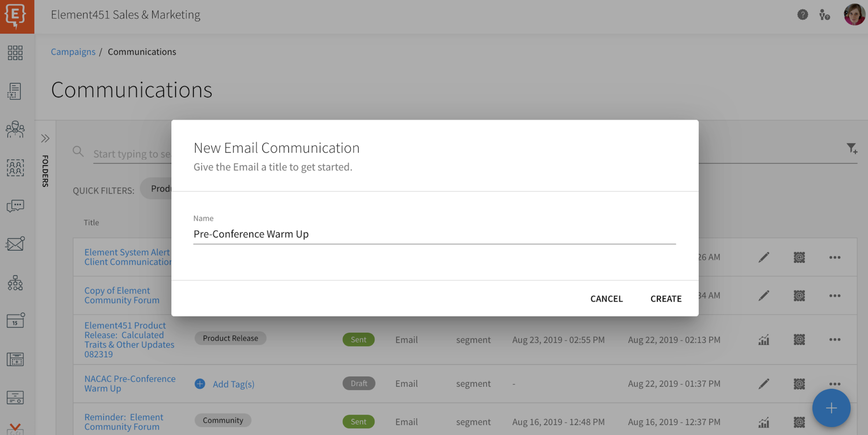
Task: Click the Name input field
Action: [x=434, y=234]
